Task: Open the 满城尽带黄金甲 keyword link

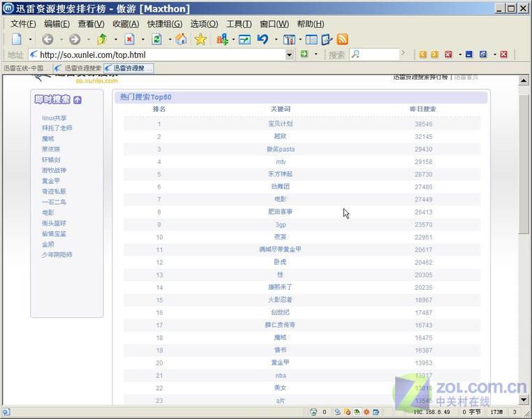Action: tap(280, 249)
